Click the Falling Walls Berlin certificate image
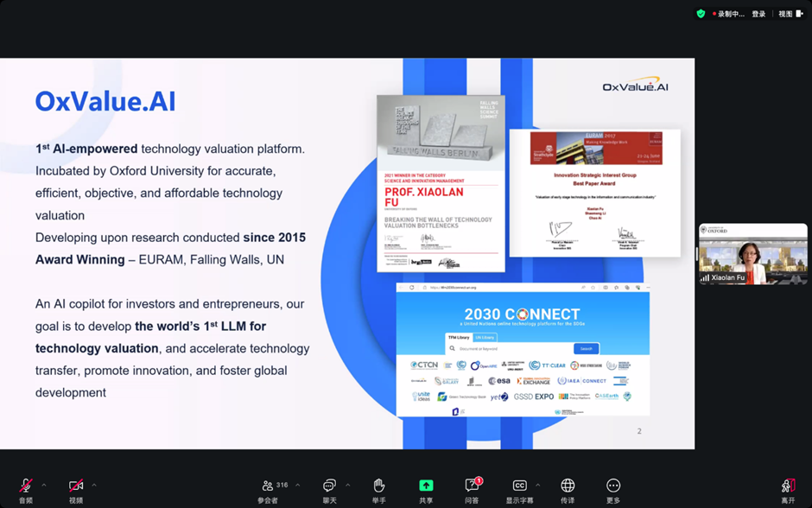 [441, 184]
